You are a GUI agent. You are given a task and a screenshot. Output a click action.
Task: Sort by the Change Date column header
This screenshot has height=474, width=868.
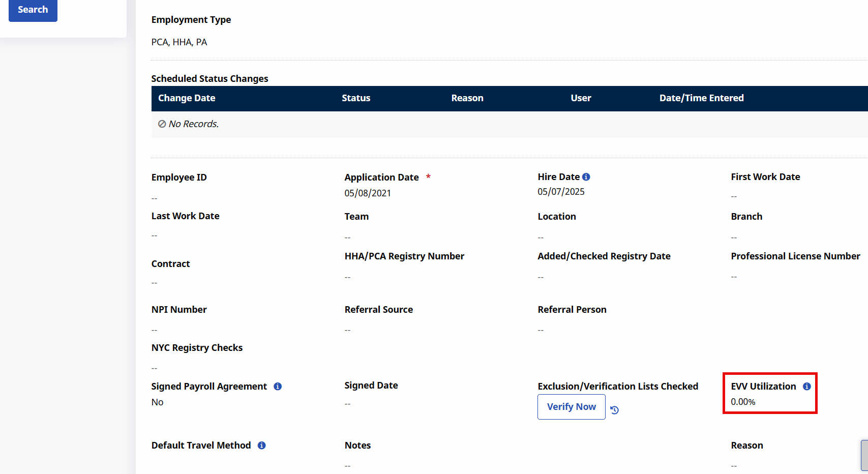[187, 98]
